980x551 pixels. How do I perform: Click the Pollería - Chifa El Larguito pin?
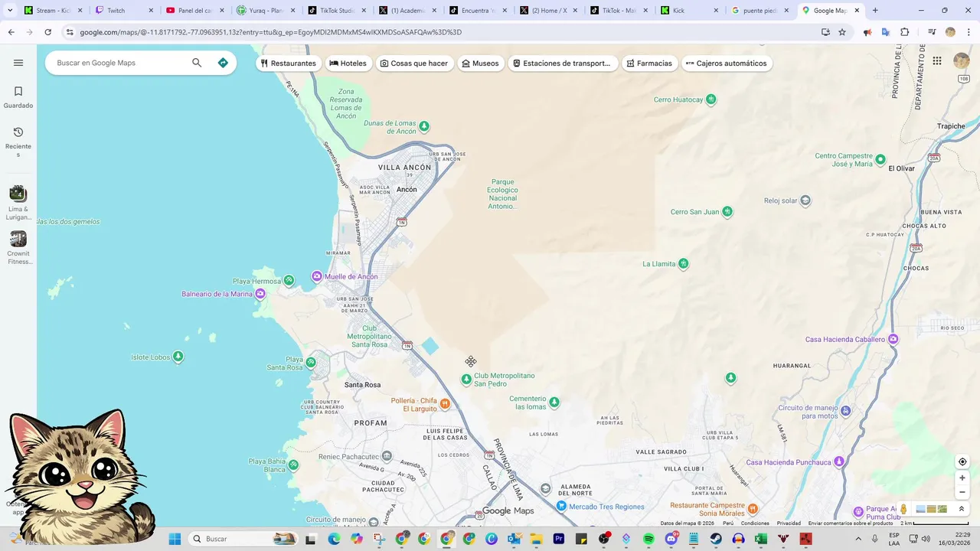click(x=445, y=403)
